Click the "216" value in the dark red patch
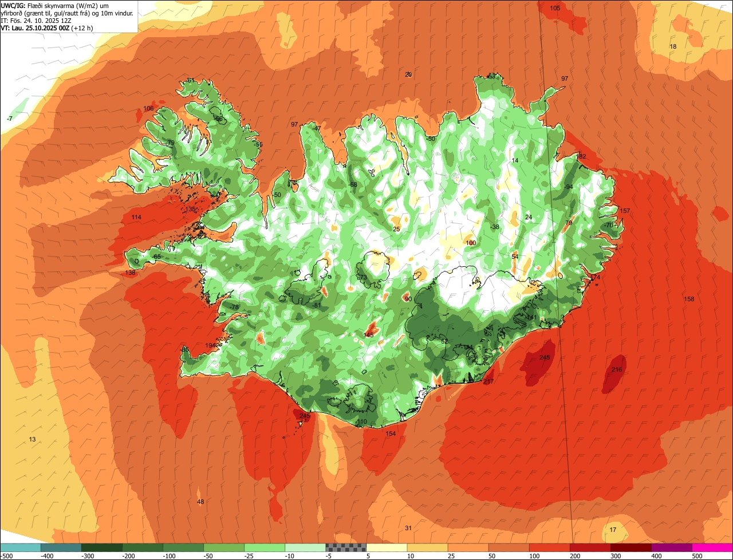733x560 pixels. [617, 370]
